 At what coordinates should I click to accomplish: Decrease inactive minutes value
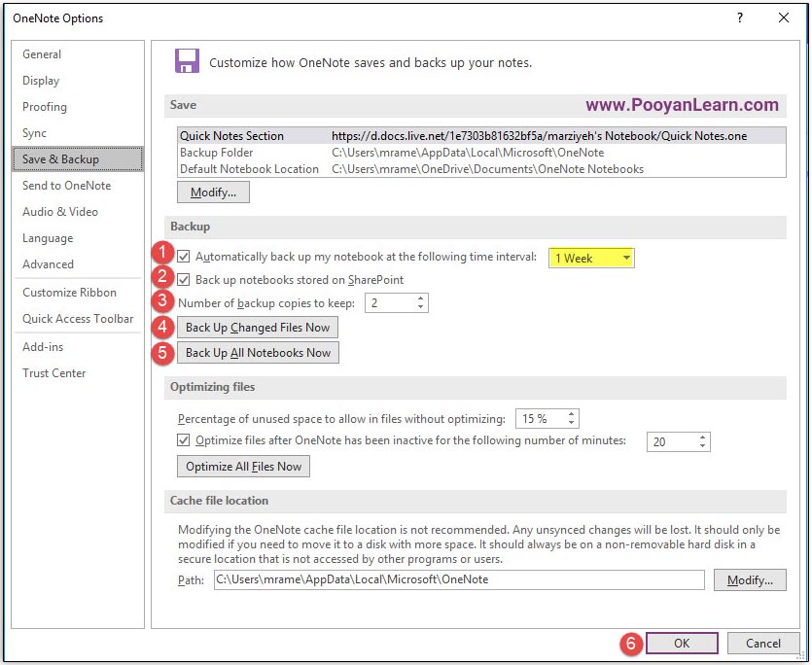702,445
